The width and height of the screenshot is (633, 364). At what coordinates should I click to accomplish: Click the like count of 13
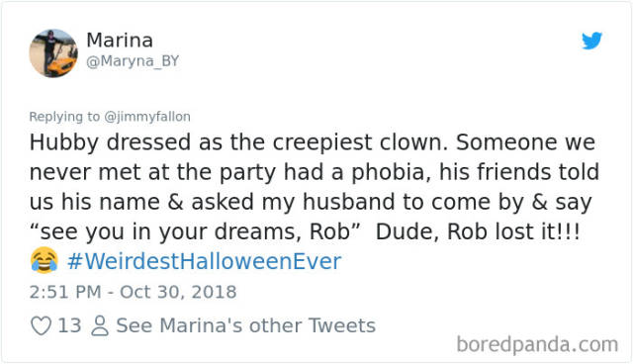pos(69,325)
